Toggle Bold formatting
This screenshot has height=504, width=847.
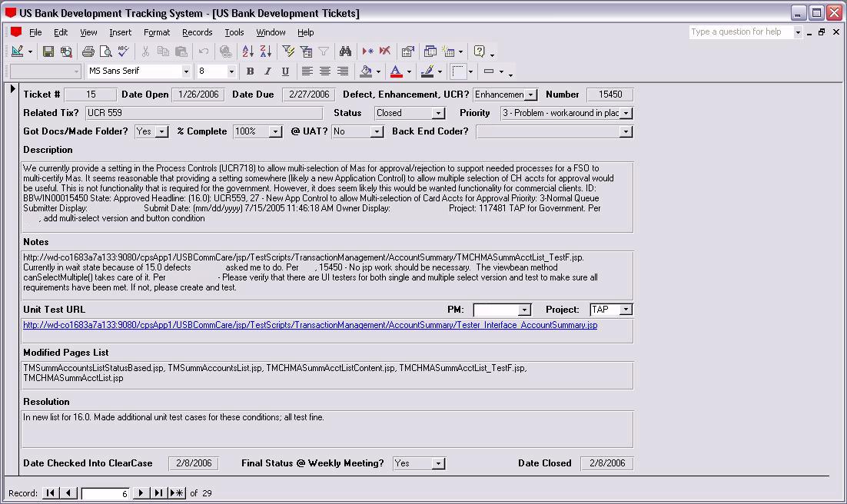(x=250, y=71)
